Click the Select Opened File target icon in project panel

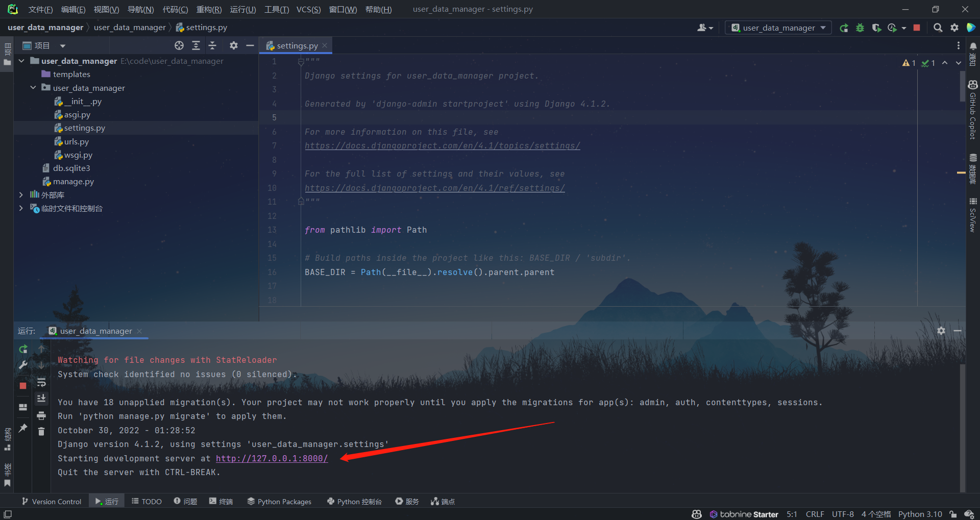[179, 45]
